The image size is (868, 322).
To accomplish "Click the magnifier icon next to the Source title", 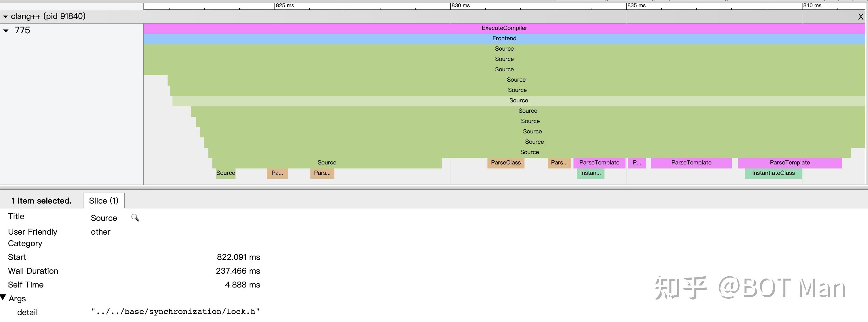I will (x=135, y=218).
